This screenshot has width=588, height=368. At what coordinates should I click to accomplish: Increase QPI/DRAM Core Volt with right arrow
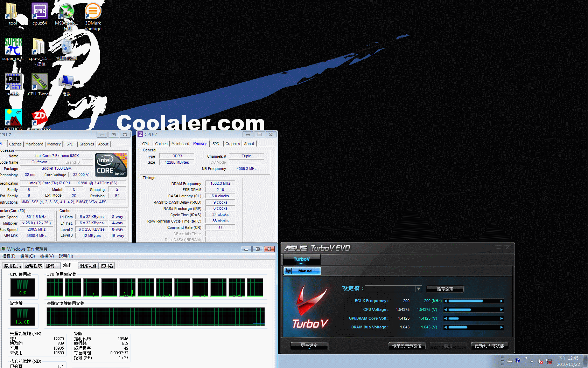tap(502, 319)
